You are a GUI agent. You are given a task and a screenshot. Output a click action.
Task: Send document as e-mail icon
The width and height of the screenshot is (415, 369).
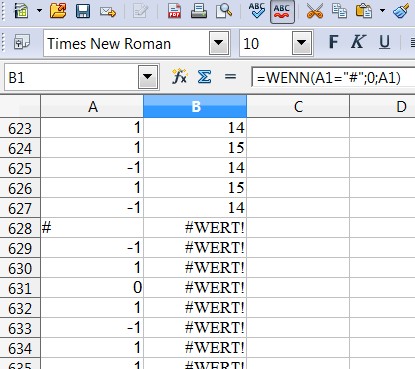107,12
